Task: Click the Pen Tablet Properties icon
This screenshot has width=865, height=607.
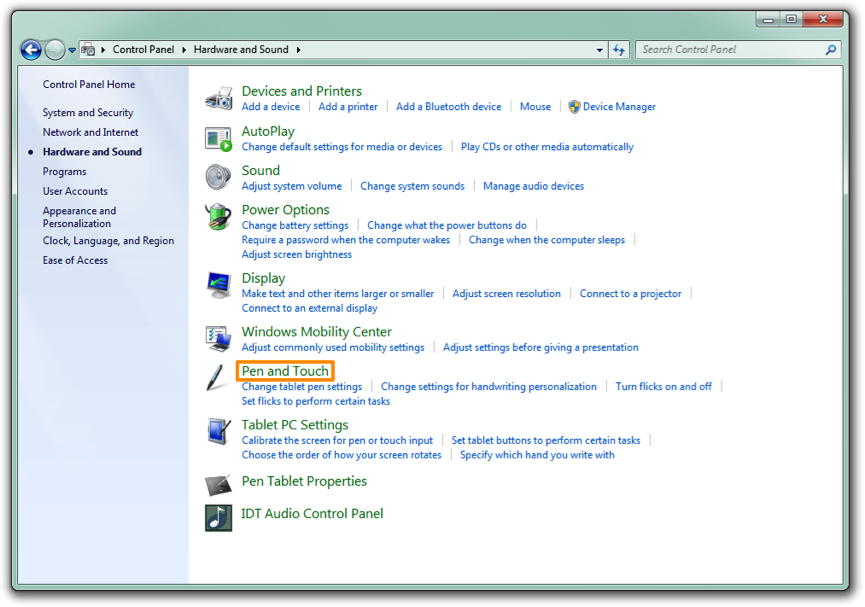Action: (x=218, y=484)
